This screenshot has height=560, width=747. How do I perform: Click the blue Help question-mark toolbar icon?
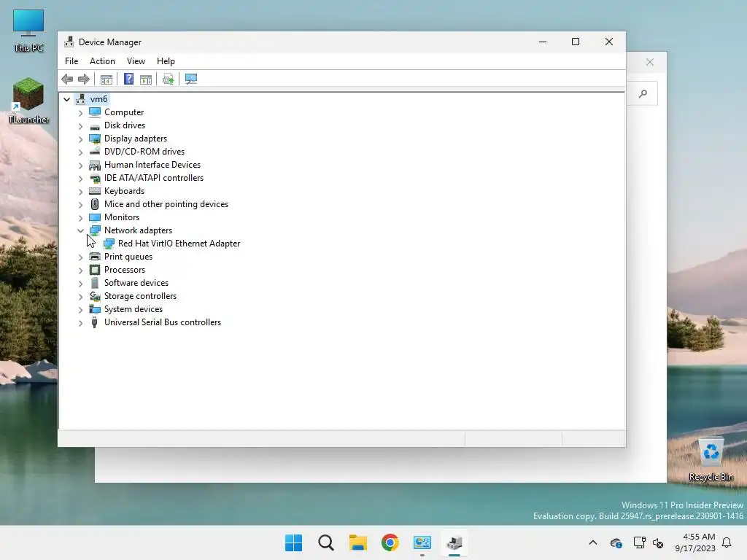click(x=128, y=79)
